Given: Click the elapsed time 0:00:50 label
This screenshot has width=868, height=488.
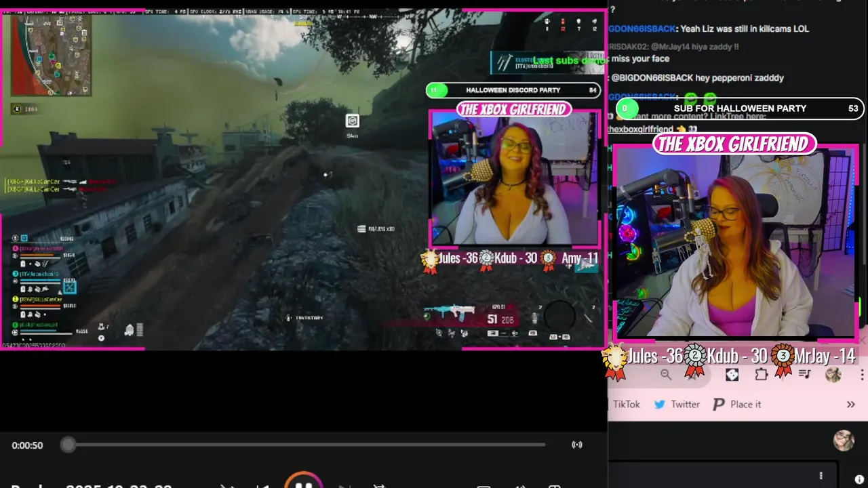Looking at the screenshot, I should pos(27,445).
